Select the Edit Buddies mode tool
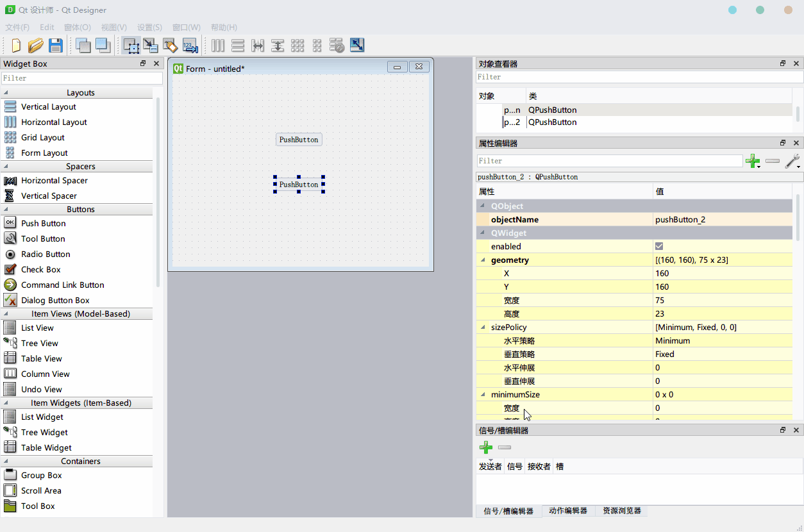Screen dimensions: 804x532 pyautogui.click(x=171, y=45)
